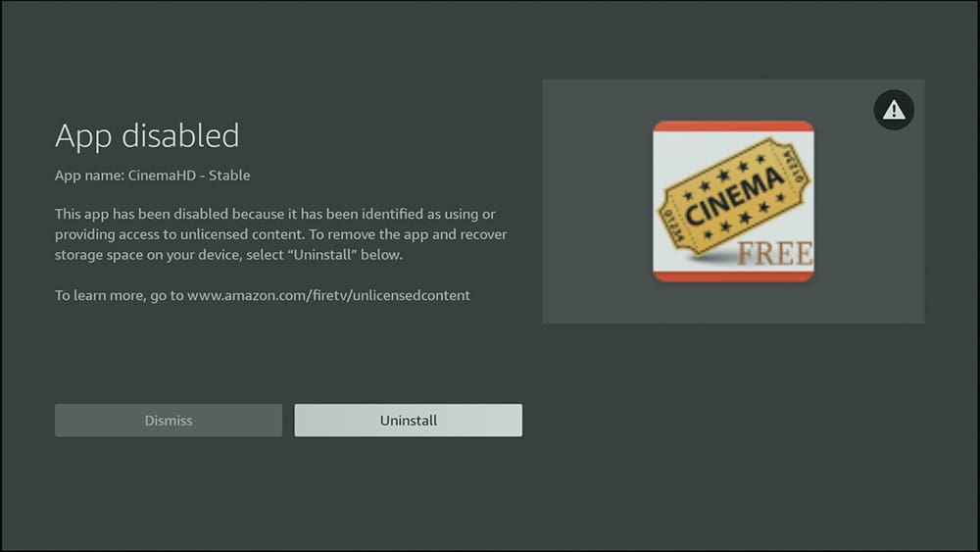Click the warning triangle icon
This screenshot has width=980, height=552.
click(894, 110)
